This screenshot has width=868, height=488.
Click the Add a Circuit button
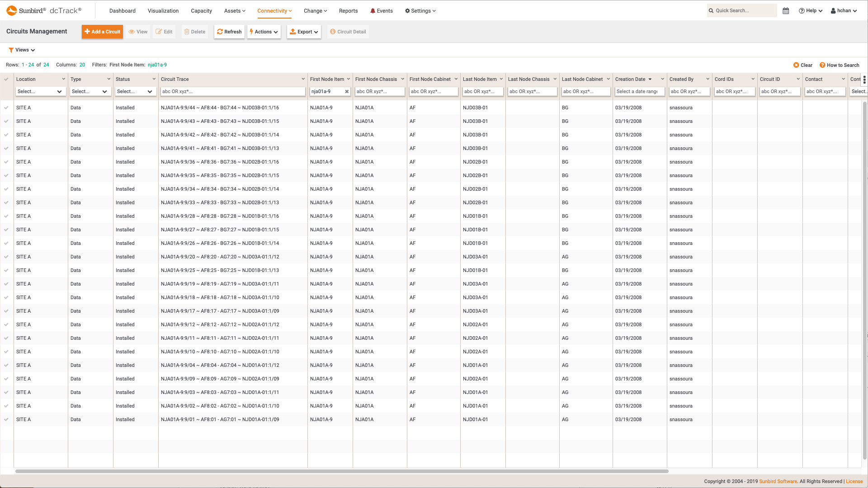tap(102, 32)
